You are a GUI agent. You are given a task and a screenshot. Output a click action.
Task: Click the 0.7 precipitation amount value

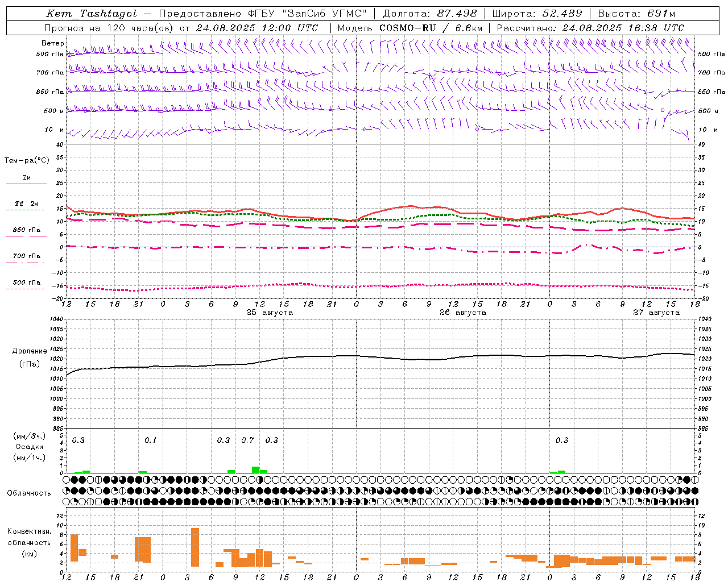click(247, 440)
